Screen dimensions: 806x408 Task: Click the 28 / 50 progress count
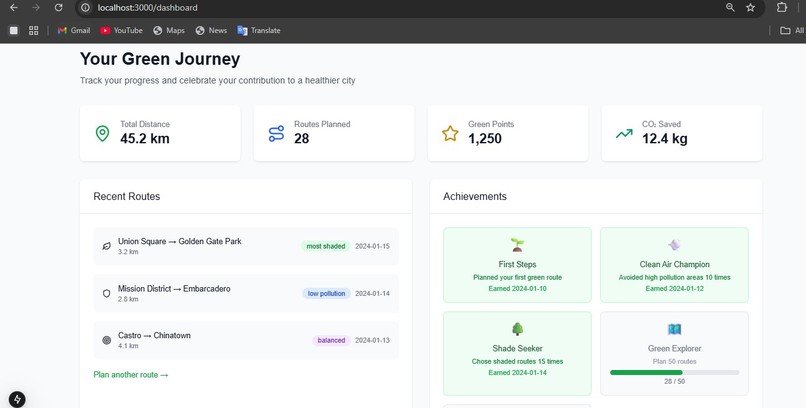(674, 382)
